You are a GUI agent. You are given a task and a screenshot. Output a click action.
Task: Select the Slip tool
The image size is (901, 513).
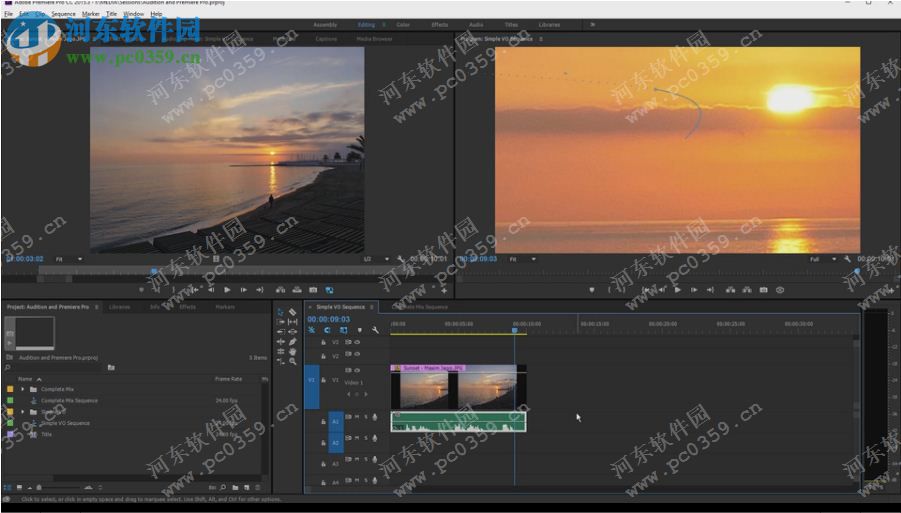[x=292, y=322]
